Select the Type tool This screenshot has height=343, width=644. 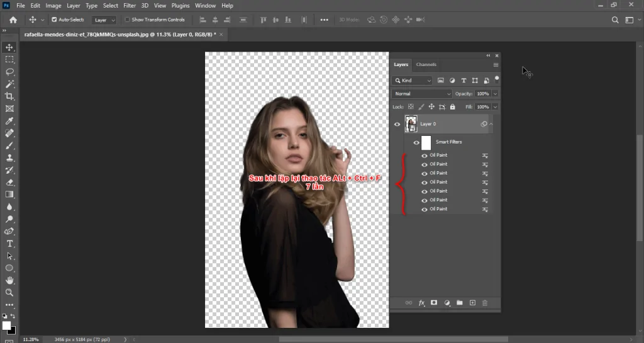9,244
